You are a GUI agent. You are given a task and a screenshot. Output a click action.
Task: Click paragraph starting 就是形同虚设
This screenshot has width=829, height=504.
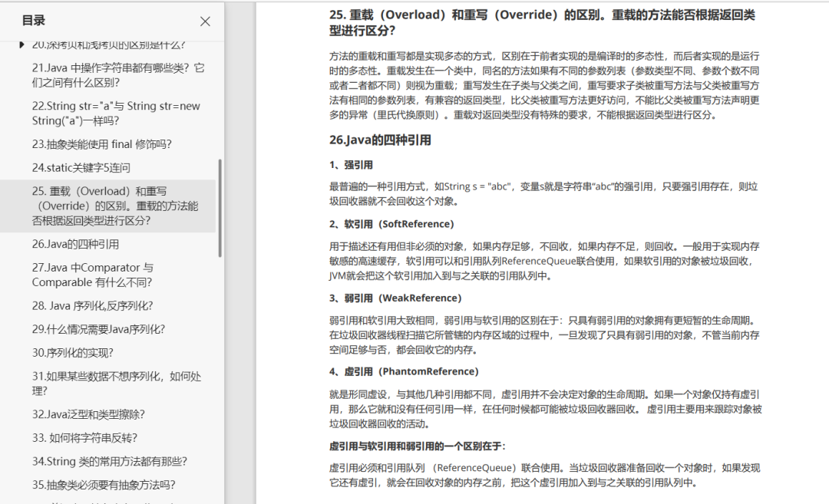pyautogui.click(x=545, y=409)
